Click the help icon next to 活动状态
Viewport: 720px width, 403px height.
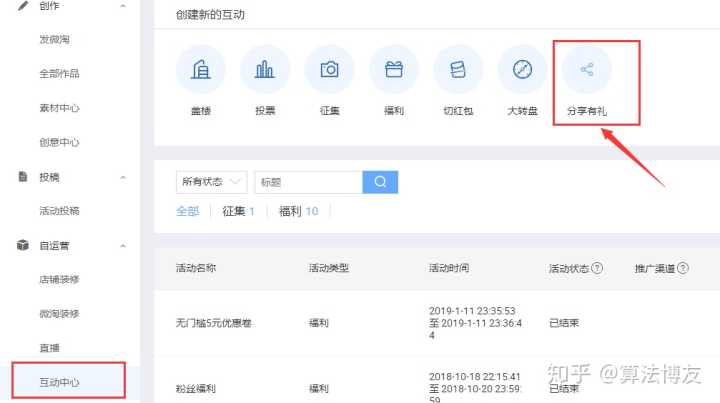(597, 268)
